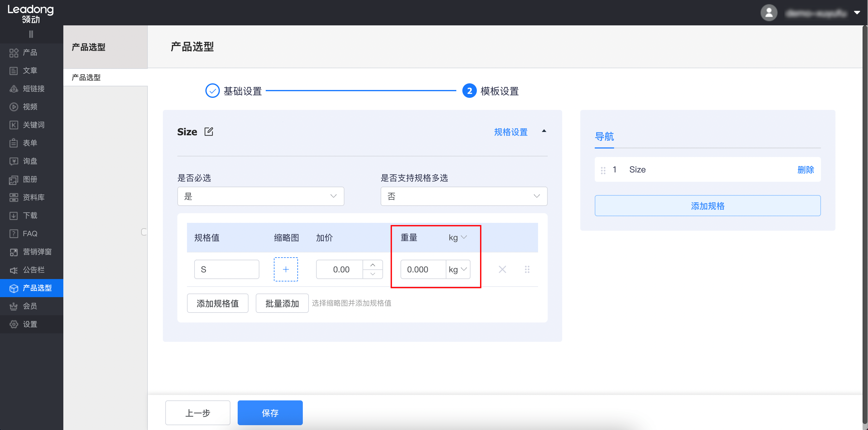Click the edit pencil icon beside Size
Screen dimensions: 868x430
pos(209,132)
